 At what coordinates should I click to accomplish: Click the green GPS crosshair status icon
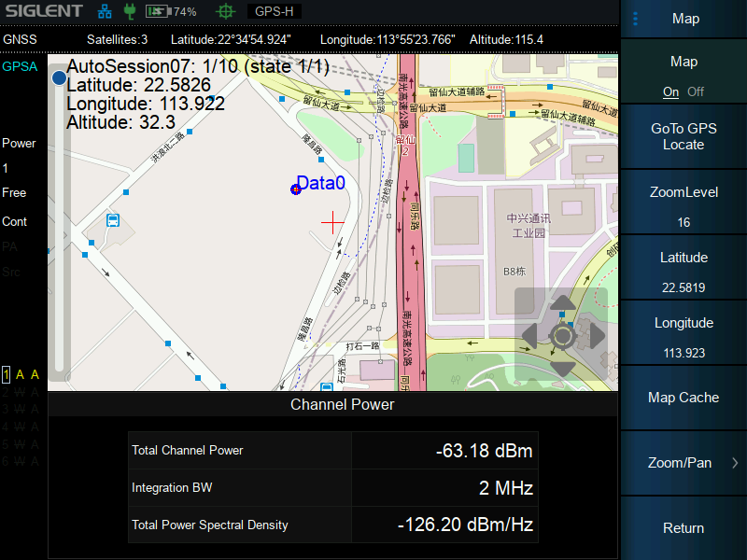click(225, 12)
